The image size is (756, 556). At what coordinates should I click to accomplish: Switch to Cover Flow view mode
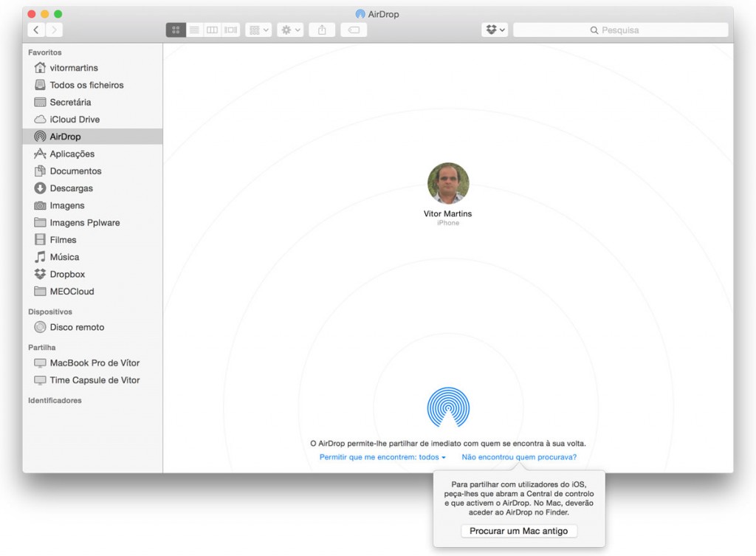(230, 30)
